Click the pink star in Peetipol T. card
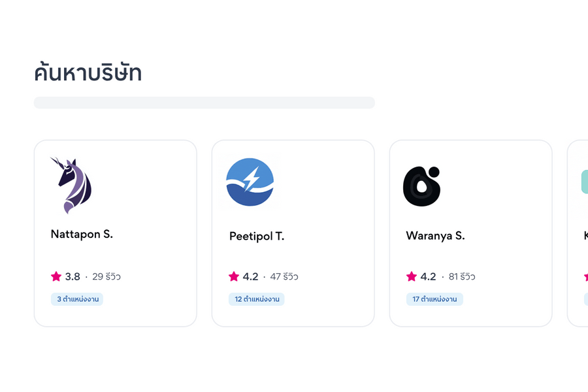Screen dimensions: 588x392 click(x=234, y=276)
